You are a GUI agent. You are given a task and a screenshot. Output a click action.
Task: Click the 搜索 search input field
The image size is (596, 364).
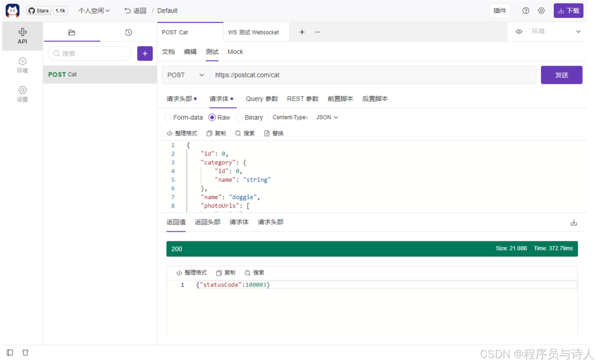90,53
